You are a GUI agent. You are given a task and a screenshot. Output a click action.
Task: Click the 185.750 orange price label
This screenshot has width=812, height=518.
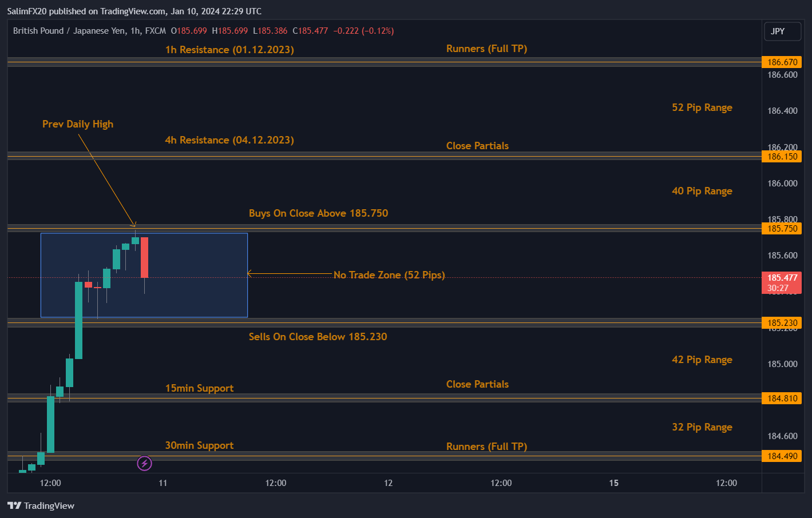click(782, 229)
